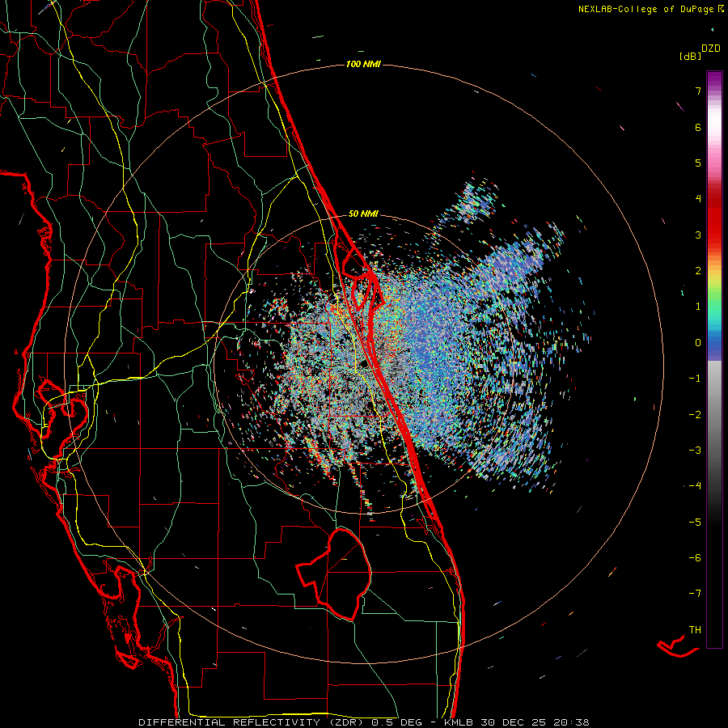
Task: Click the positive 1 dB scale label
Action: (698, 307)
